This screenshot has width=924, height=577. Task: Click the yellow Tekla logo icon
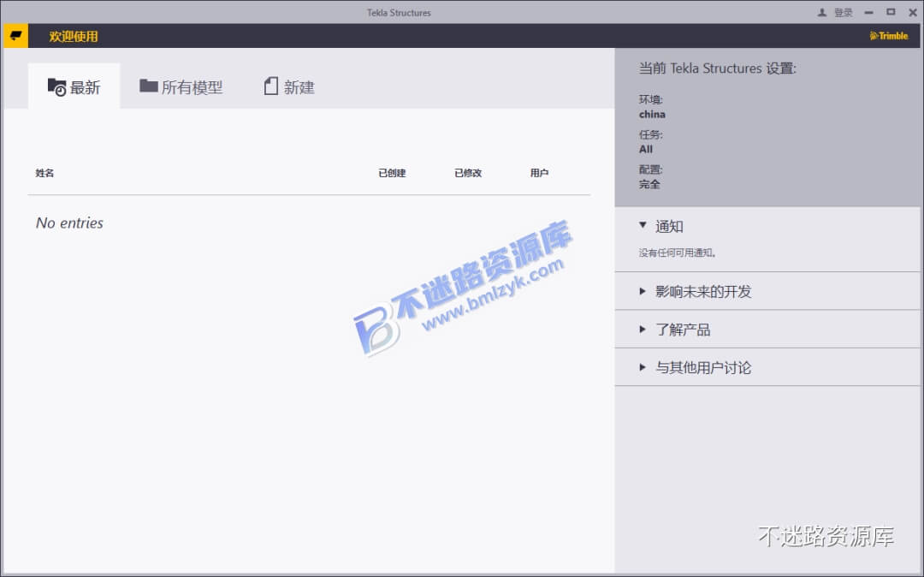point(15,36)
